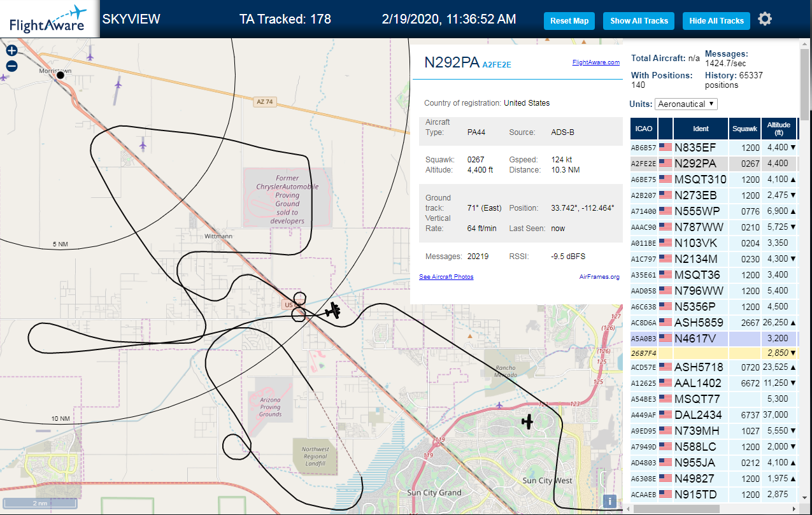Click the small purple aircraft near Rancho Mercado
This screenshot has height=515, width=812.
[x=499, y=404]
